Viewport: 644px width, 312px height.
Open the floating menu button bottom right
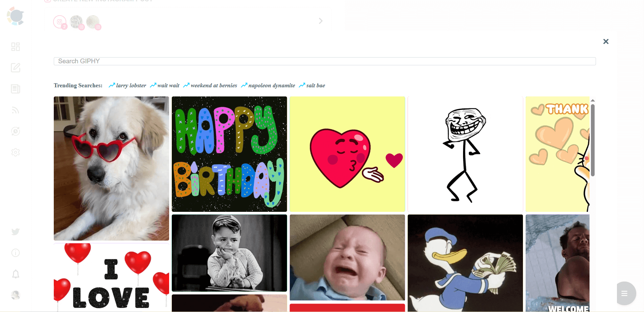(624, 293)
